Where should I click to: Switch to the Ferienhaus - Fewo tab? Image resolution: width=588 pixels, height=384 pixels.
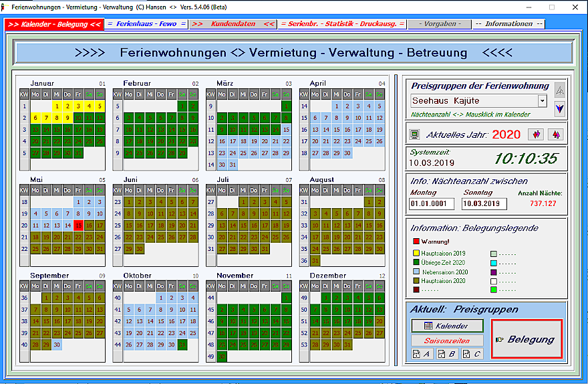146,24
